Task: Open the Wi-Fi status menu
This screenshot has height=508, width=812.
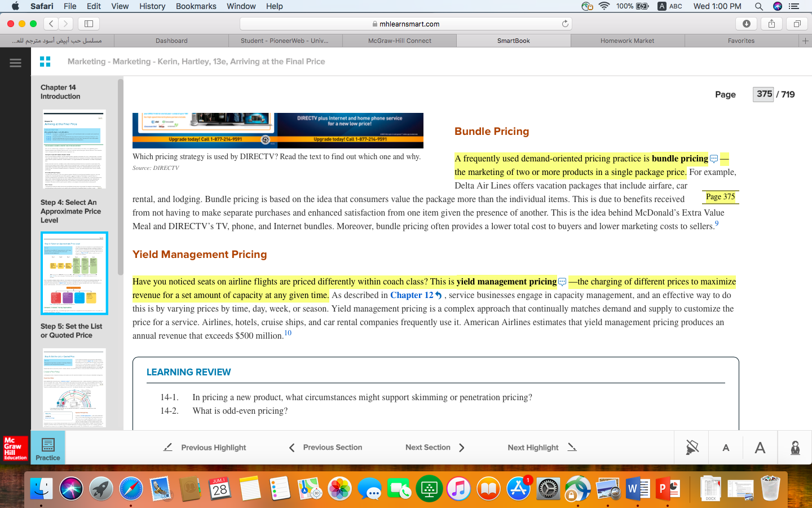Action: [604, 6]
